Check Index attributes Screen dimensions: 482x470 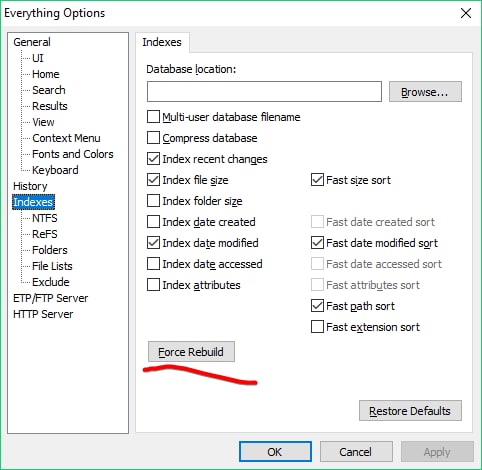click(x=153, y=285)
